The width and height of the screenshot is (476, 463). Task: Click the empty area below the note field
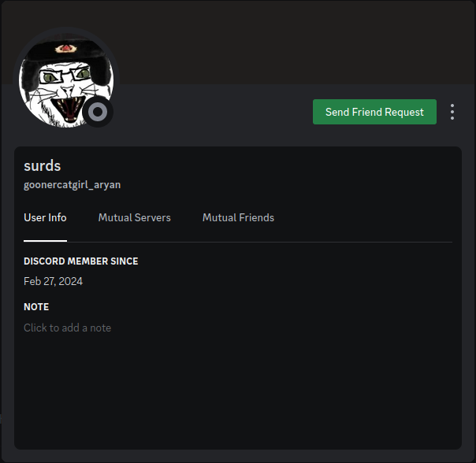point(238,391)
